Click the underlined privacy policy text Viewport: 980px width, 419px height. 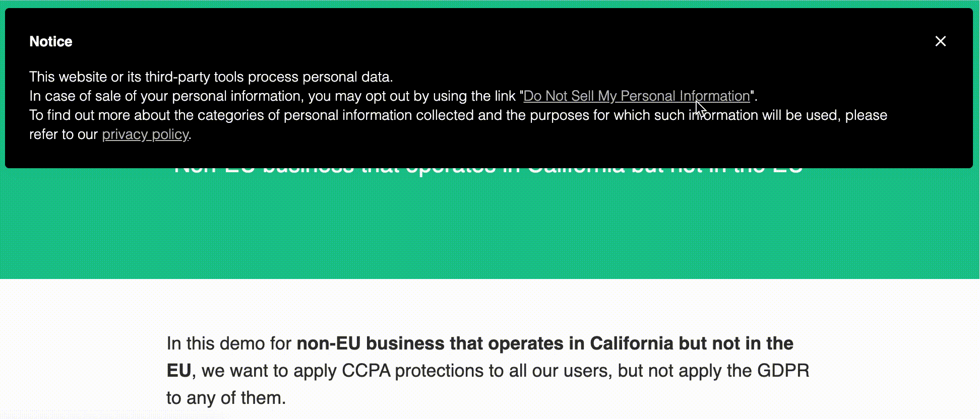(x=145, y=134)
